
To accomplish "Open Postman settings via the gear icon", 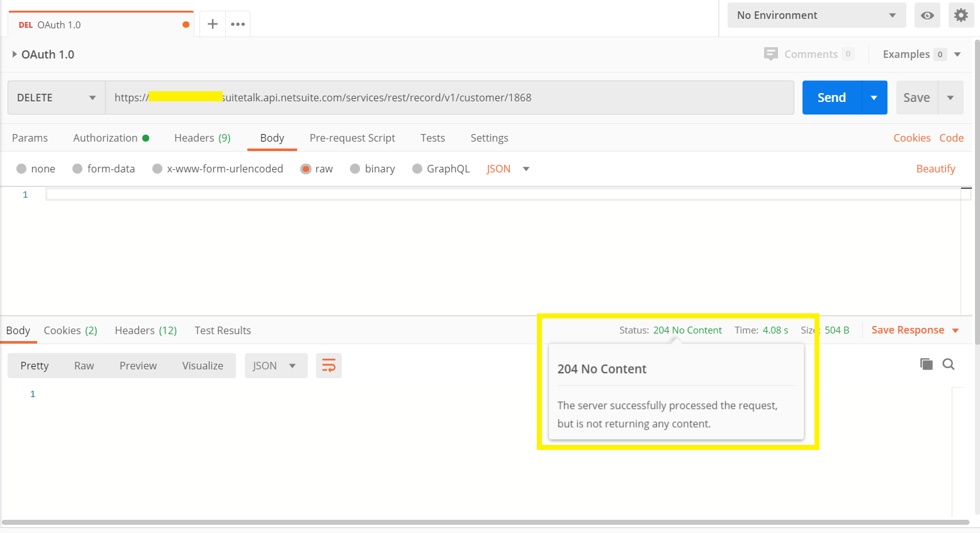I will coord(960,15).
